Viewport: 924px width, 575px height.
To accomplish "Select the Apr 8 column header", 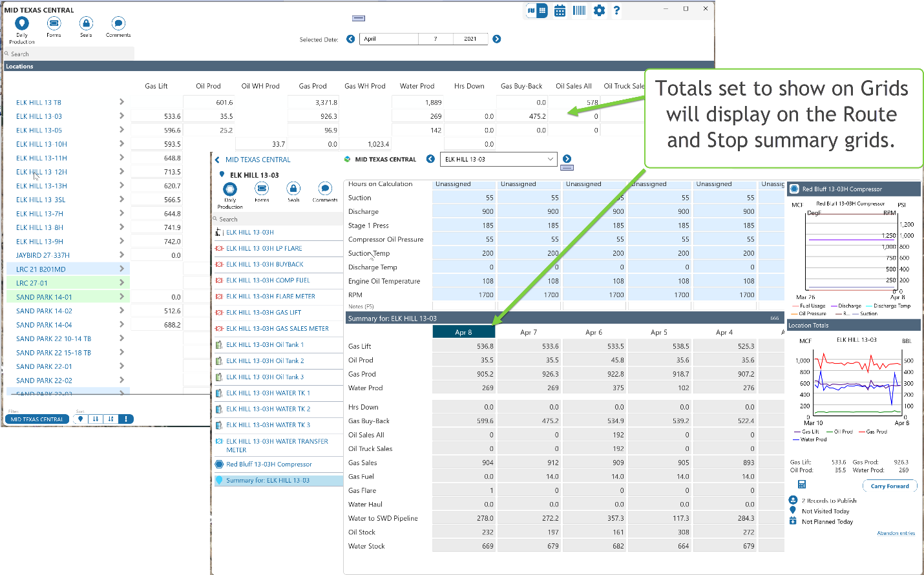I will 463,332.
